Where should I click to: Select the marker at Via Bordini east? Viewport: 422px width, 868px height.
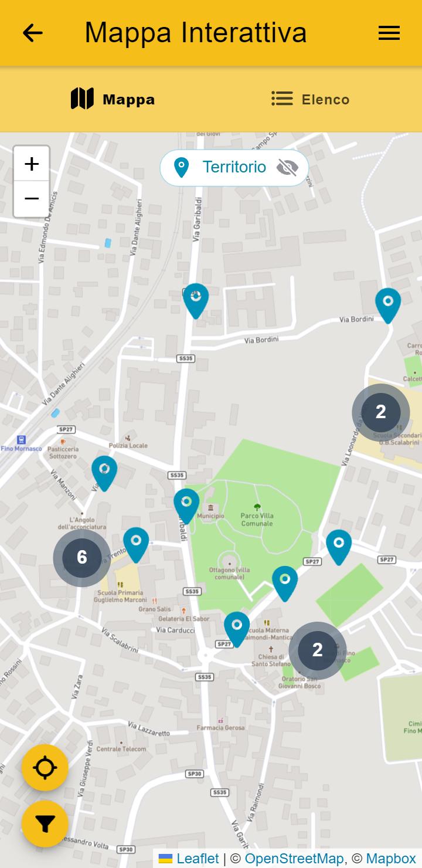pos(388,305)
